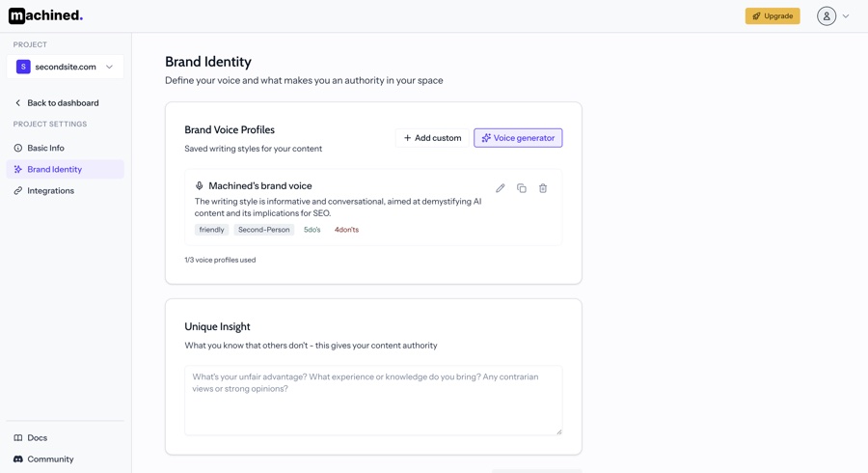This screenshot has height=473, width=868.
Task: Click the Second-Person tag
Action: pyautogui.click(x=264, y=230)
